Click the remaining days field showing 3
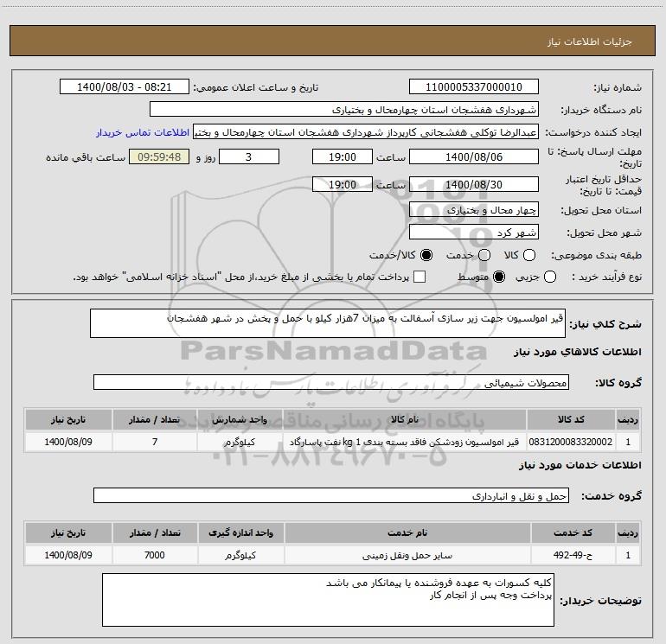This screenshot has width=666, height=644. [249, 157]
